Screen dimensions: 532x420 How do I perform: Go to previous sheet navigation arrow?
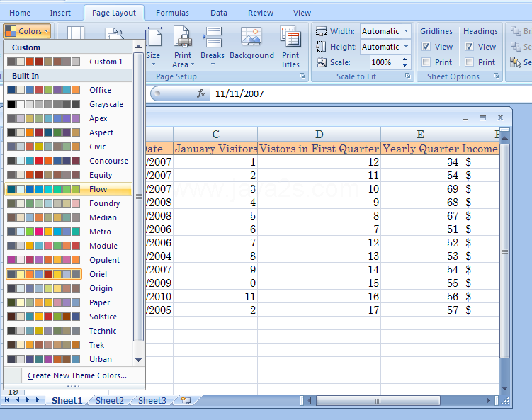(18, 400)
